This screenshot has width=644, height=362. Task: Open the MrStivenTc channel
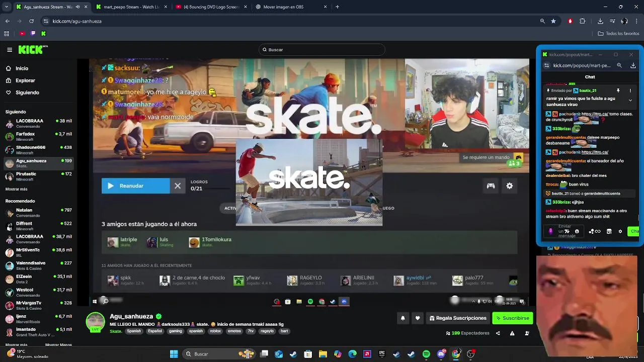click(38, 252)
